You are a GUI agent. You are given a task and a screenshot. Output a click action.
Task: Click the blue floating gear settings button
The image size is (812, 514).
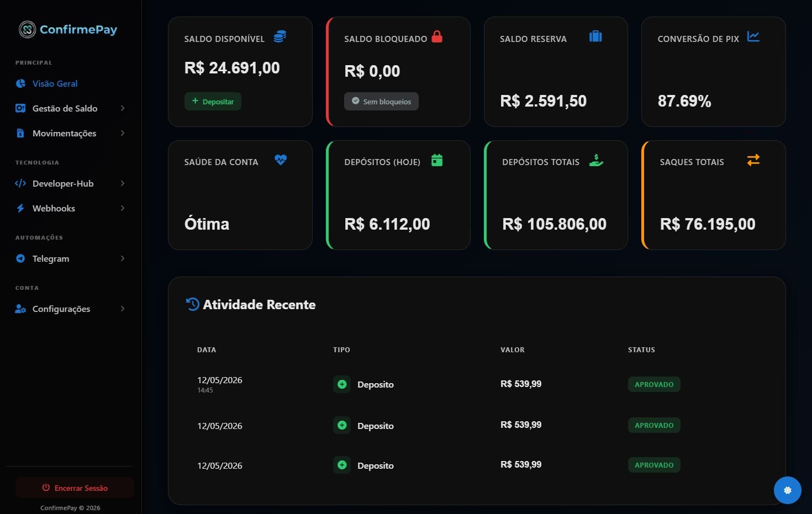point(788,490)
